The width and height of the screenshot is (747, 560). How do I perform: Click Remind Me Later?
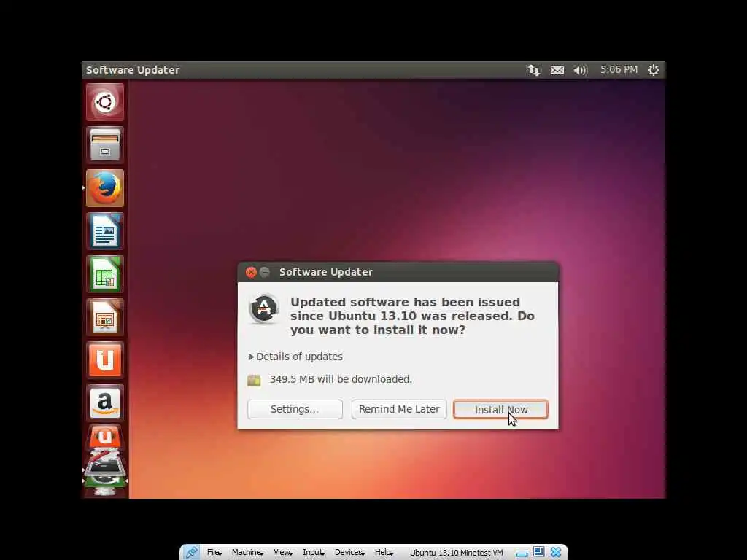click(399, 410)
